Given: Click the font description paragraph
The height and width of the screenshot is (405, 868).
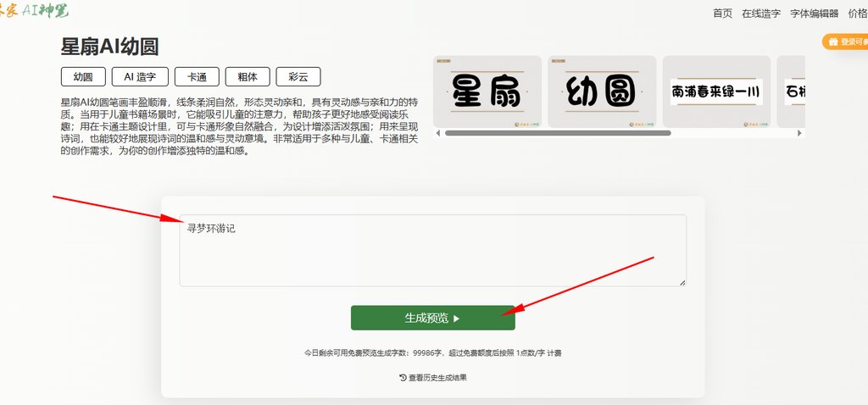Looking at the screenshot, I should coord(239,127).
